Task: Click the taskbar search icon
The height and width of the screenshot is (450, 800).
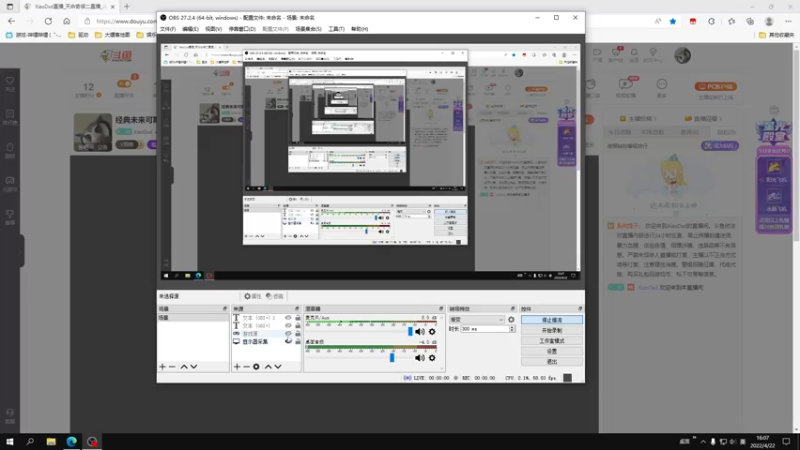Action: pyautogui.click(x=30, y=442)
